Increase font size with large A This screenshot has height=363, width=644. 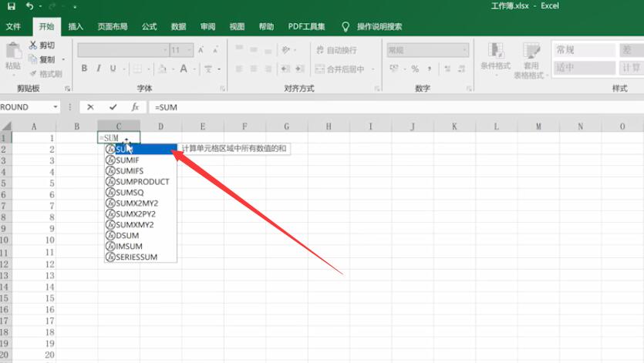(201, 50)
